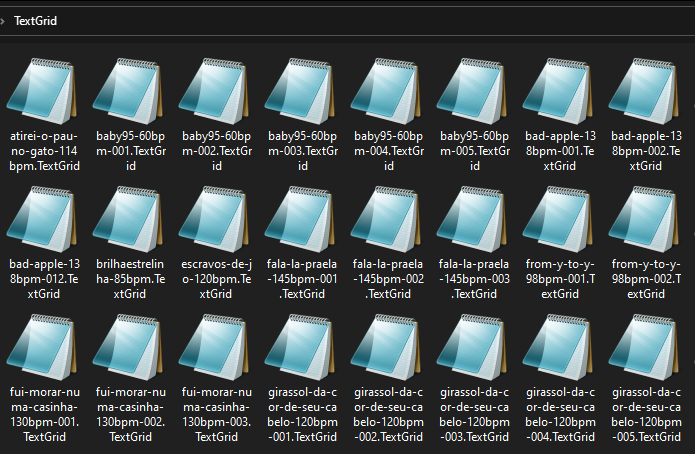
Task: Select baby95-60bpm-005.TextGrid file icon
Action: [x=473, y=90]
